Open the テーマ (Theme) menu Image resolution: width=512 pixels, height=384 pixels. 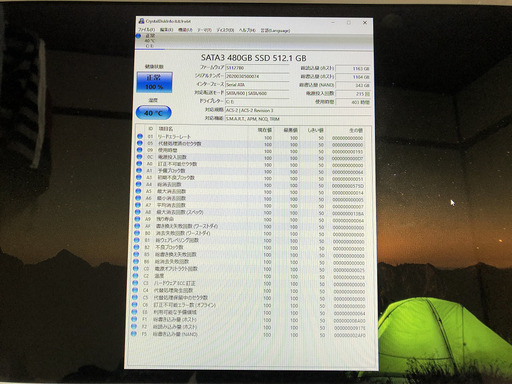[204, 30]
